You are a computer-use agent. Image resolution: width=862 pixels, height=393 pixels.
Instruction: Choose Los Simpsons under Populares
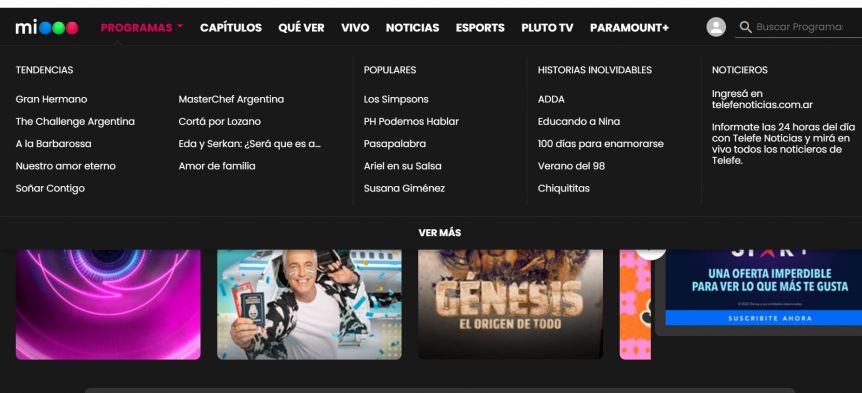(x=396, y=99)
